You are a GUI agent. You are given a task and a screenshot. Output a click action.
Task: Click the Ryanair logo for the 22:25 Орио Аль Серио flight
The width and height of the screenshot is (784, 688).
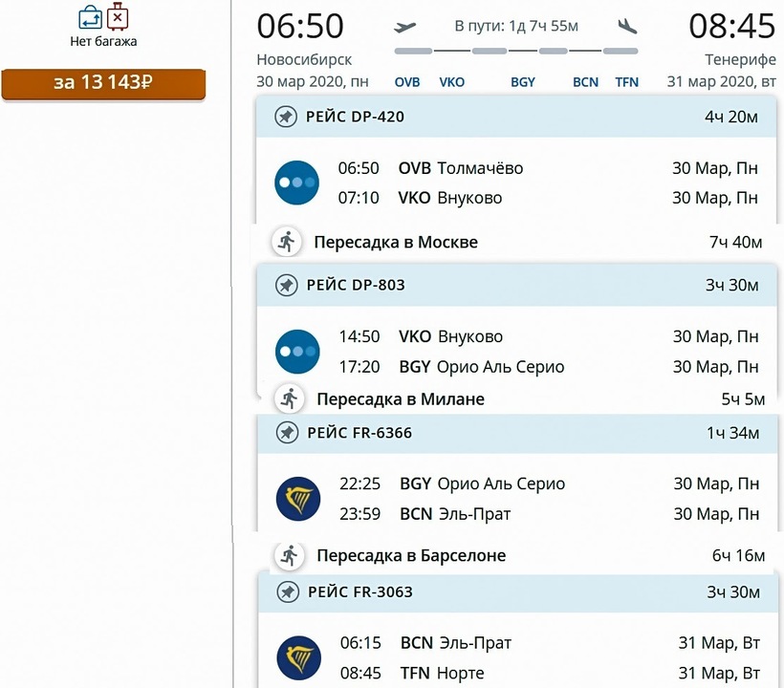297,499
